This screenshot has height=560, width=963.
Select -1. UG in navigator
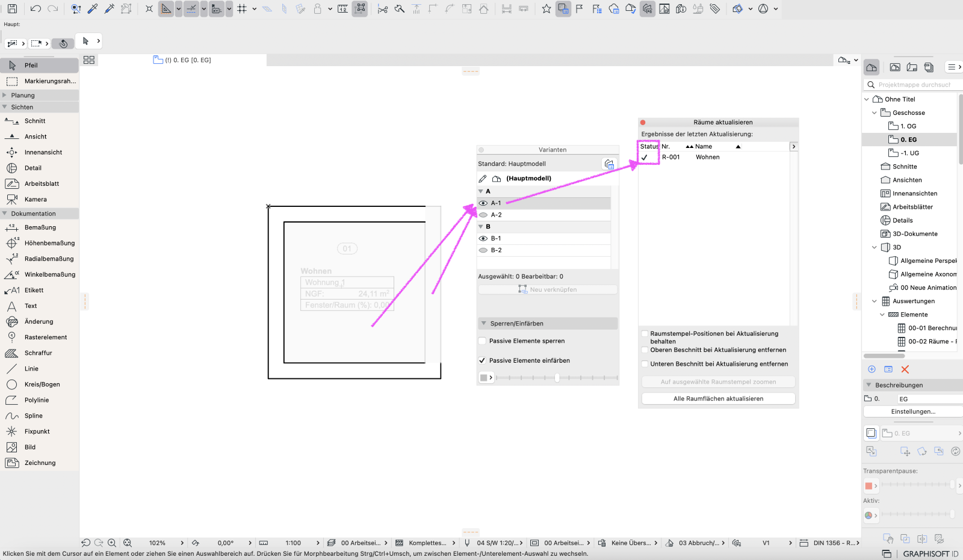click(909, 153)
